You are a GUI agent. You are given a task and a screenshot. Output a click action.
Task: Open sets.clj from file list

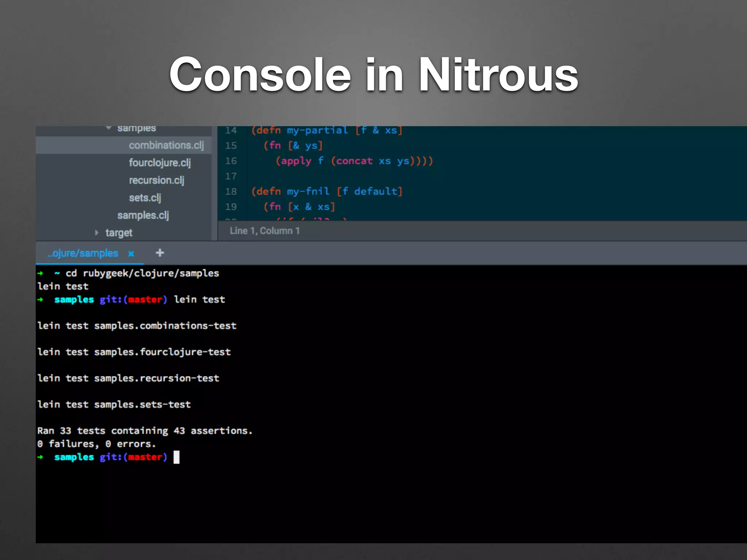coord(144,198)
